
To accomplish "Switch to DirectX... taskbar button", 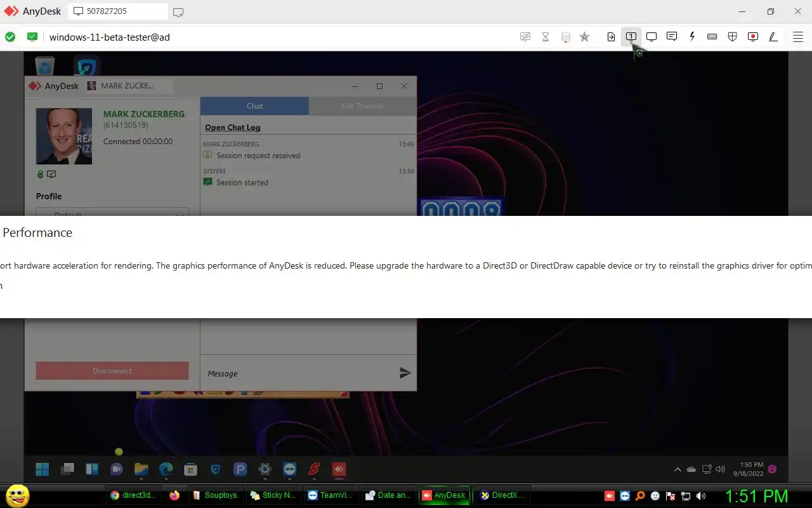I will click(x=503, y=495).
